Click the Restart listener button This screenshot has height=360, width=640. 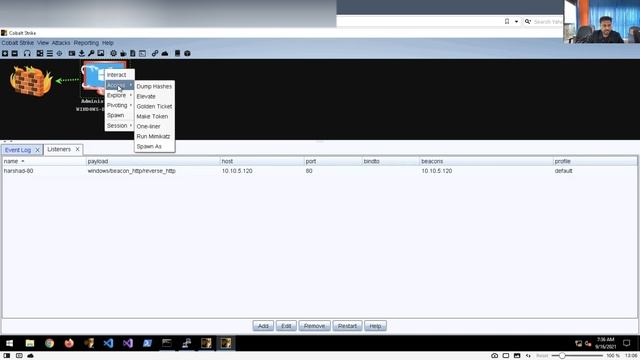(347, 326)
